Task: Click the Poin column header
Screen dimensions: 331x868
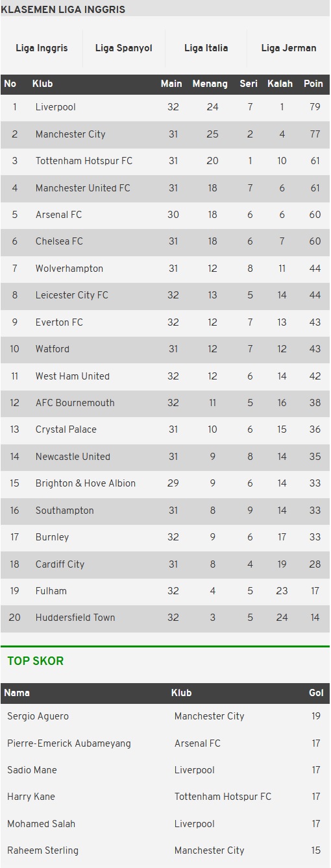Action: point(313,84)
